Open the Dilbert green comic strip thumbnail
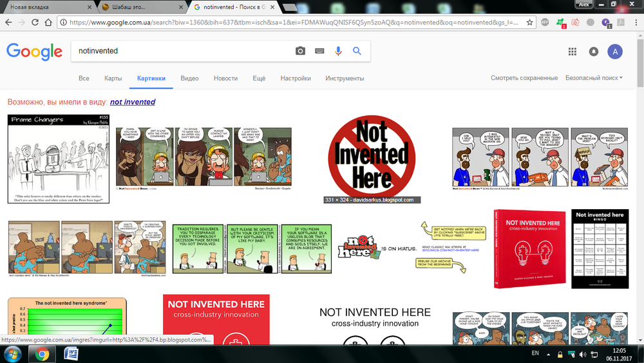 [252, 249]
